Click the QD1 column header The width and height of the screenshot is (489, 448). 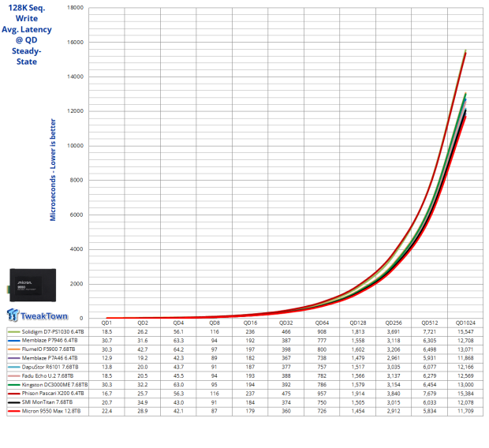(106, 323)
